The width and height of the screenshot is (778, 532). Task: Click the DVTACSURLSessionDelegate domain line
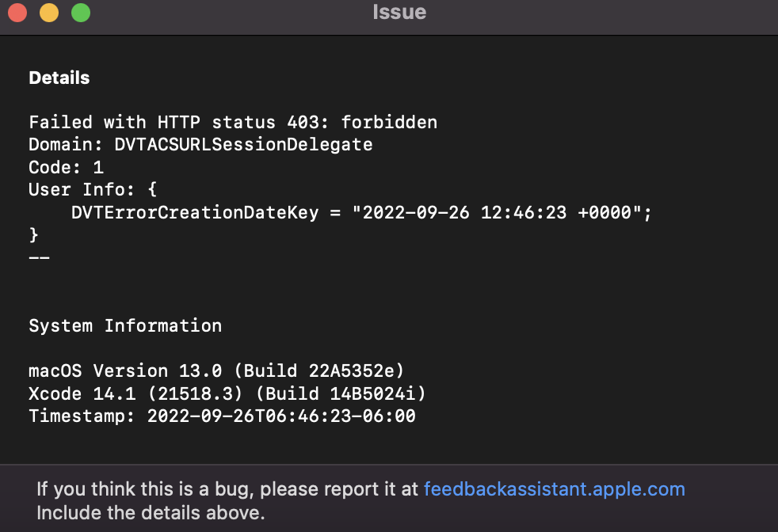(200, 145)
